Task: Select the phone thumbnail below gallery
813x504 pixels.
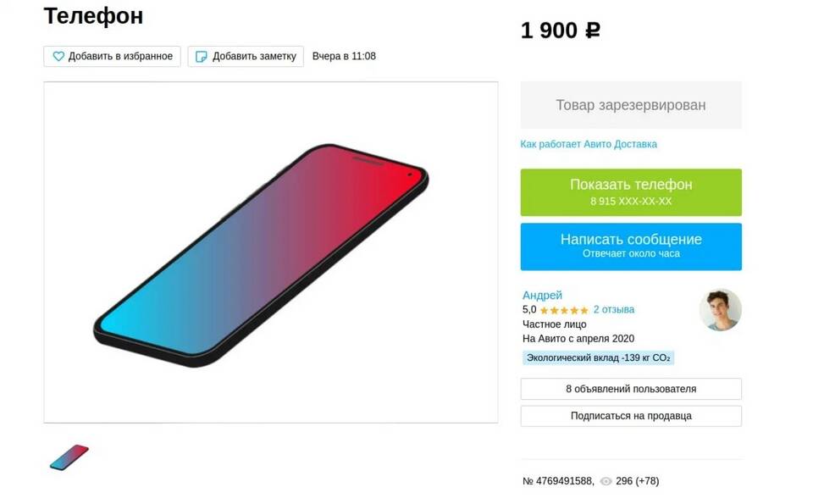Action: click(x=69, y=457)
